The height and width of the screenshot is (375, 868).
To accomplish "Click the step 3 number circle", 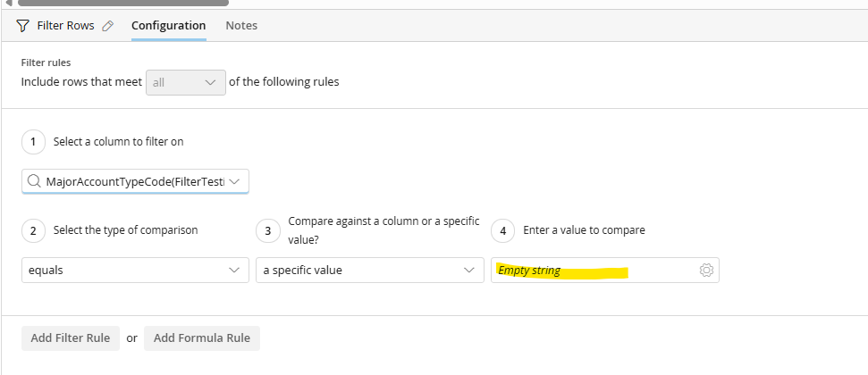I will point(267,230).
